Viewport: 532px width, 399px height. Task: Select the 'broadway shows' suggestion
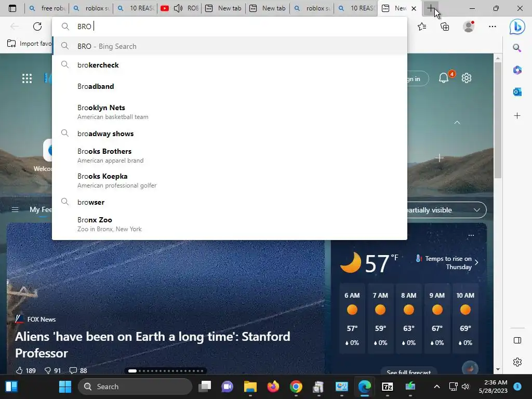230,134
